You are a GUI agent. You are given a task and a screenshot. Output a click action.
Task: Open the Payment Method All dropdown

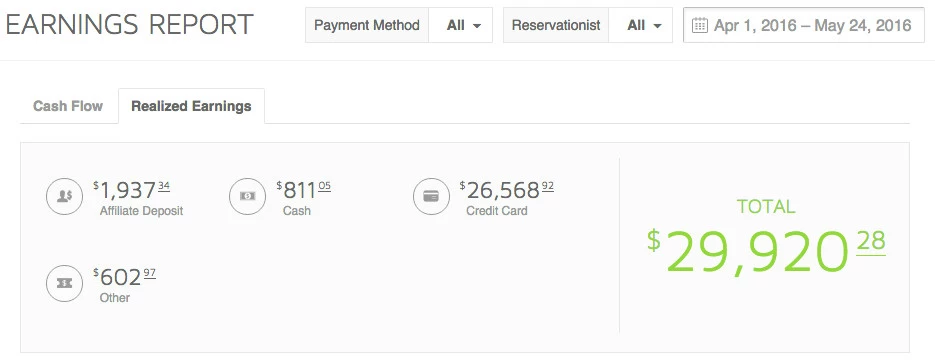coord(460,25)
